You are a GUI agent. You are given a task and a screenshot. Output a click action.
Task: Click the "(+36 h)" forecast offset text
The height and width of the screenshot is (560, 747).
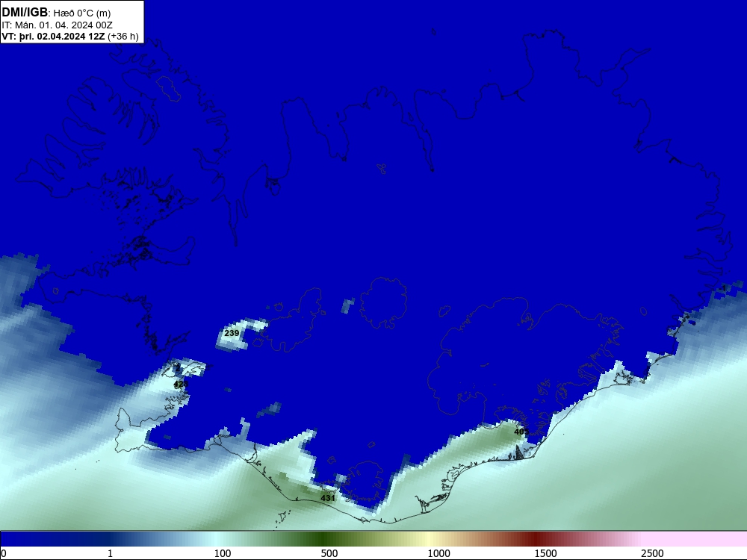click(123, 37)
